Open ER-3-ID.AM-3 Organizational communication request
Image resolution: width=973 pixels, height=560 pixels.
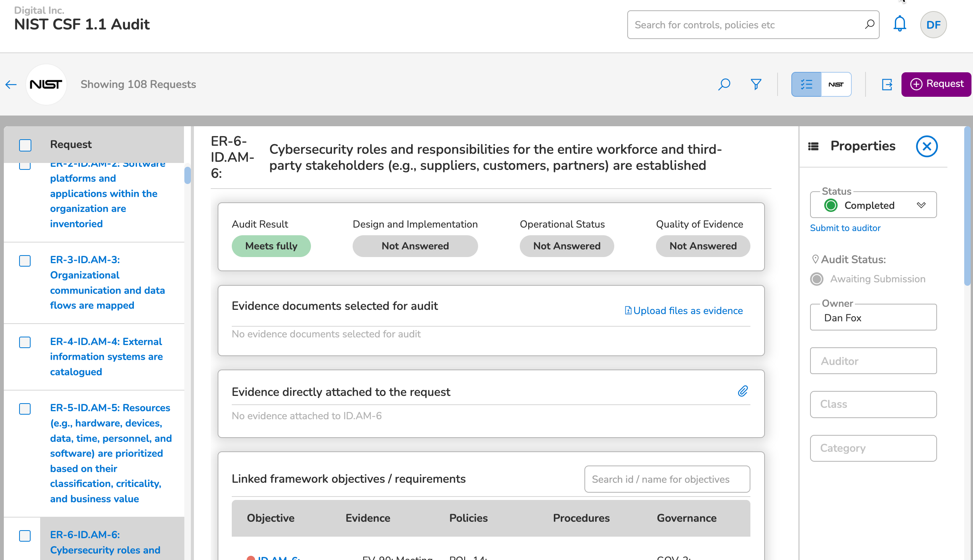pyautogui.click(x=107, y=282)
